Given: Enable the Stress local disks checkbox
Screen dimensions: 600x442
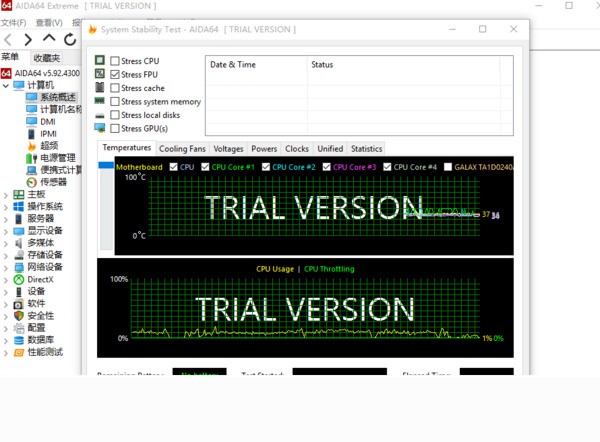Looking at the screenshot, I should click(x=115, y=115).
